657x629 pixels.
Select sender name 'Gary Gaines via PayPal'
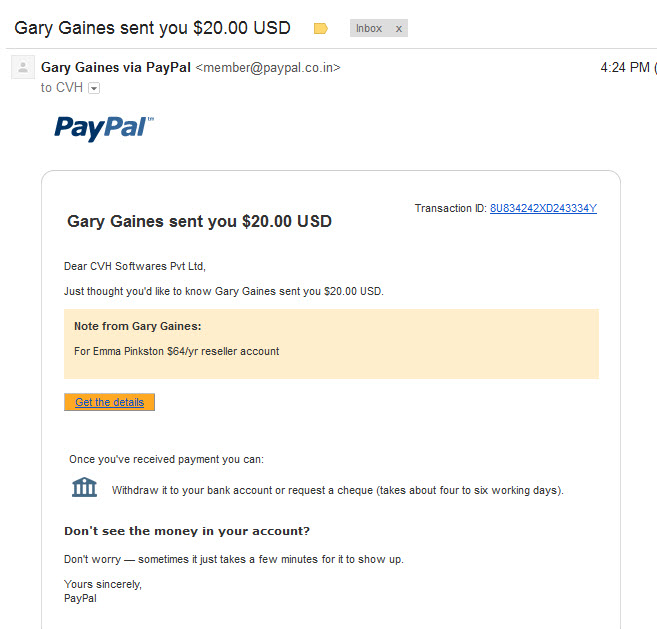coord(116,67)
